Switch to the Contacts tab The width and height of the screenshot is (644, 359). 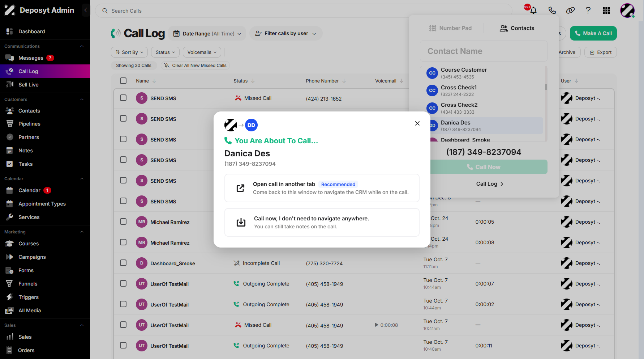click(x=517, y=28)
